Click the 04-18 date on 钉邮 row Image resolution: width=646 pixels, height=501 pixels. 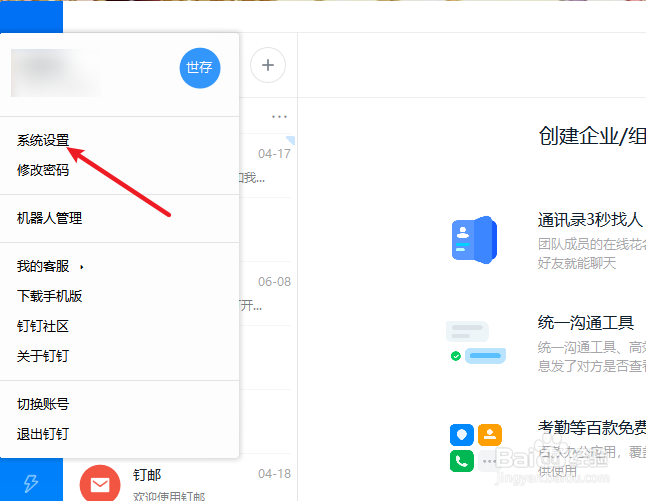(x=274, y=474)
